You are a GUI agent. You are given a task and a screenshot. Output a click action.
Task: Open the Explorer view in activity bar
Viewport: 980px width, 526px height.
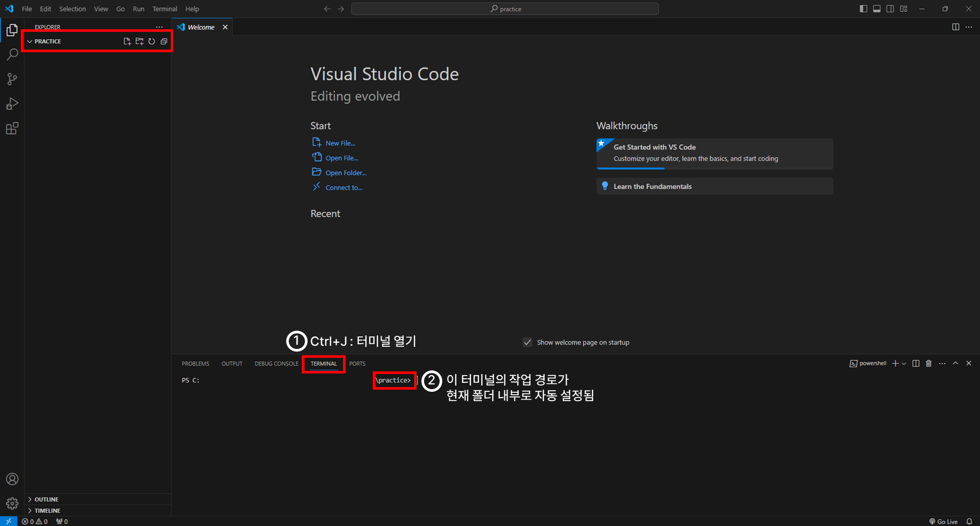[x=12, y=30]
